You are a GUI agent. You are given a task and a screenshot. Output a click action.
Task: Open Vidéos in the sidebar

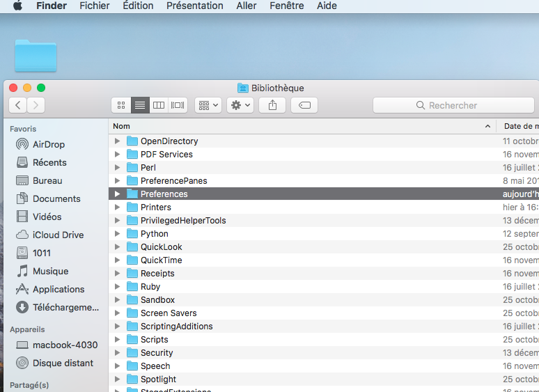(x=39, y=217)
